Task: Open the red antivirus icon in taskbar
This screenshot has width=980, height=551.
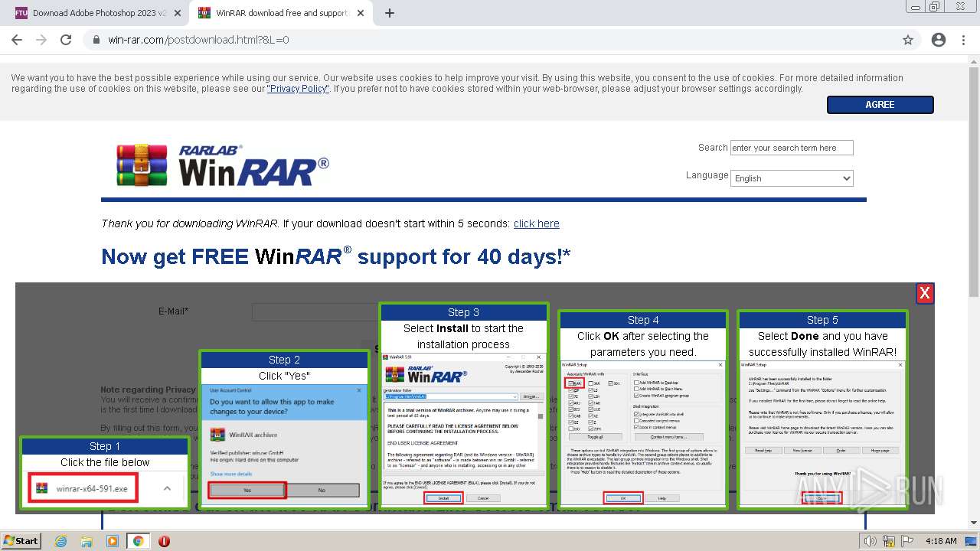Action: click(164, 541)
